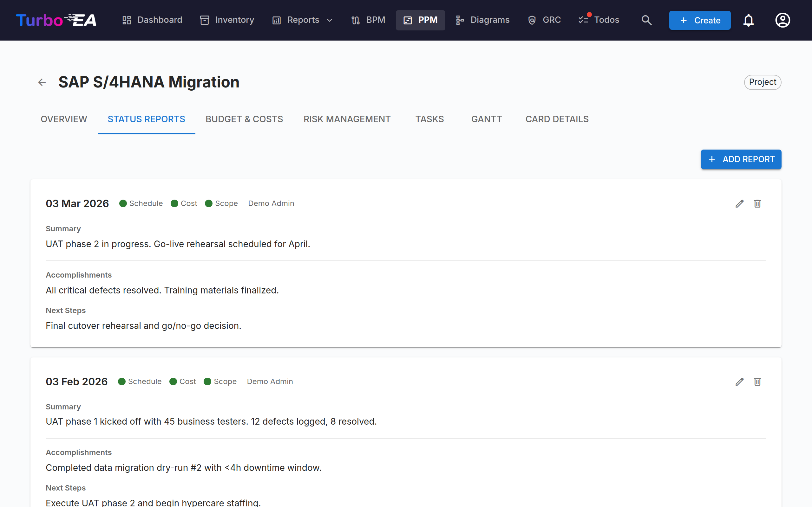Viewport: 812px width, 507px height.
Task: Open the Diagrams section
Action: coord(482,20)
